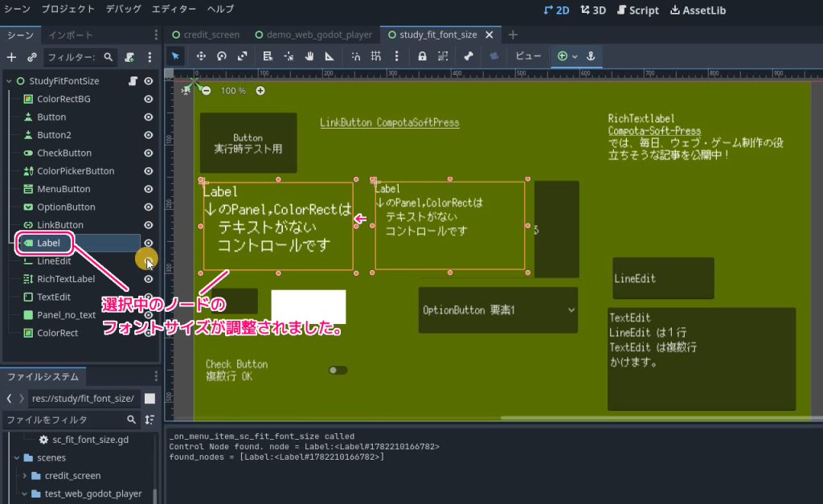Open script attached to StudyFitFontSize node

click(133, 81)
